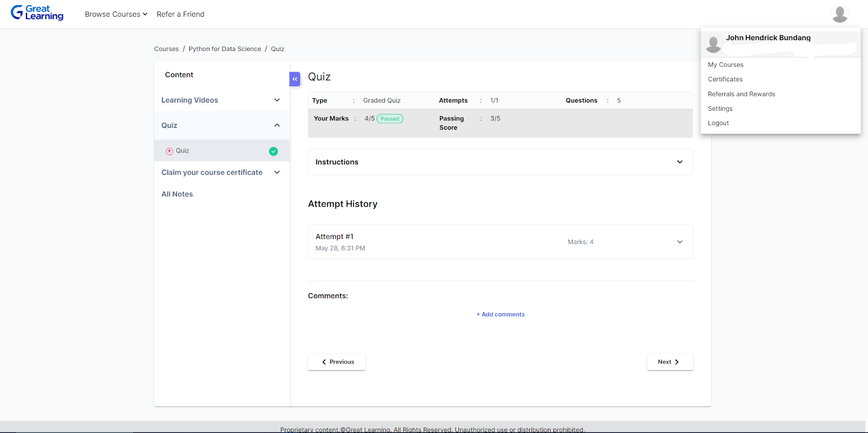The height and width of the screenshot is (433, 868).
Task: Click John Hendrick Bundang name
Action: tap(768, 37)
